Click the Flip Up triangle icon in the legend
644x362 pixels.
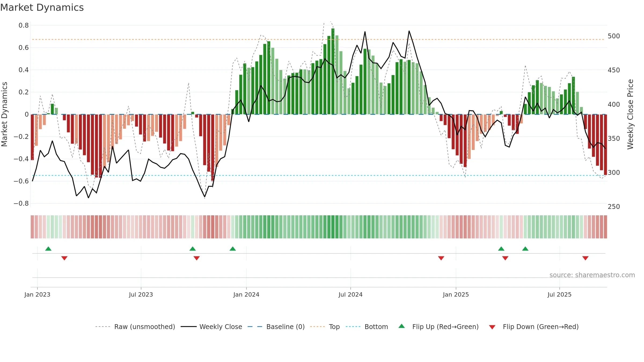point(401,326)
